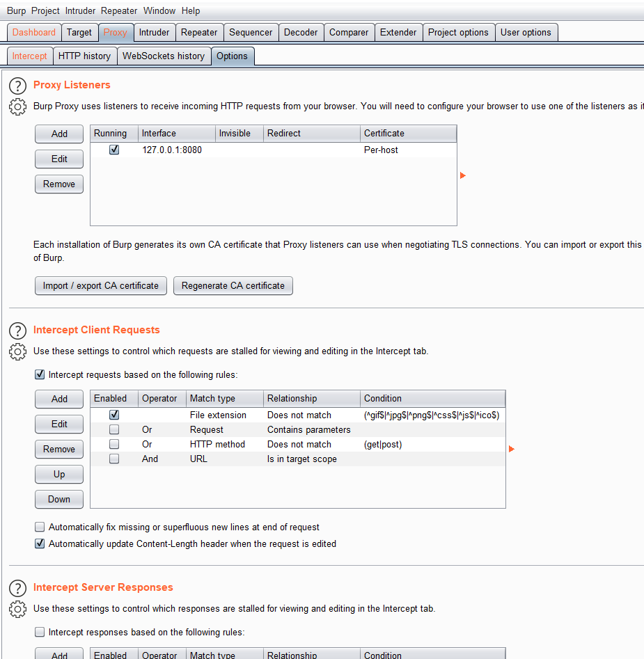
Task: Switch to the Target tab
Action: point(79,33)
